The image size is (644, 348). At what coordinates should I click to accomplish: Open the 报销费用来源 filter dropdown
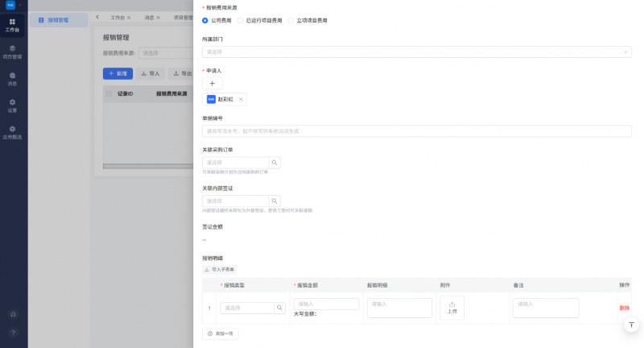166,53
